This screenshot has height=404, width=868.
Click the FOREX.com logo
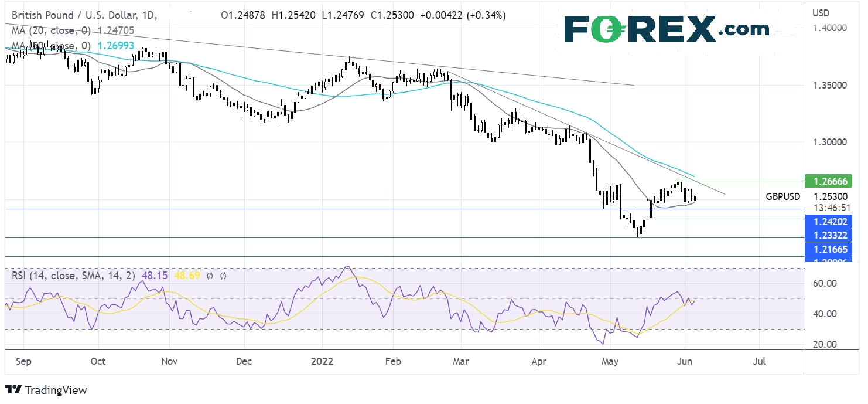667,29
